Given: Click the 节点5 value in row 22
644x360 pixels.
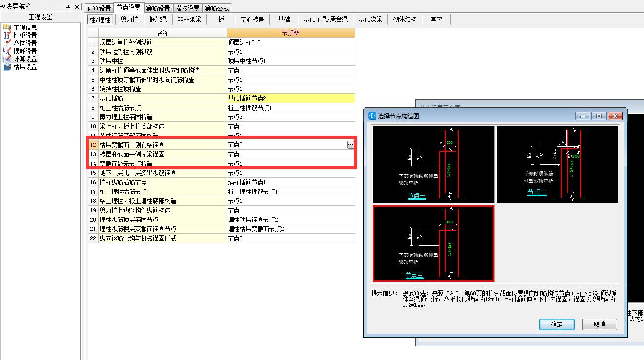Looking at the screenshot, I should [x=291, y=238].
